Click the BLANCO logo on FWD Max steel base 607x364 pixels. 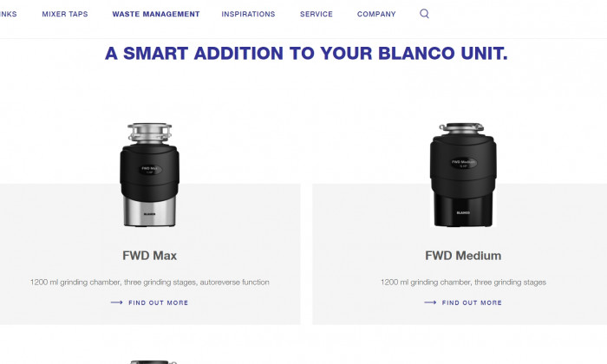149,213
